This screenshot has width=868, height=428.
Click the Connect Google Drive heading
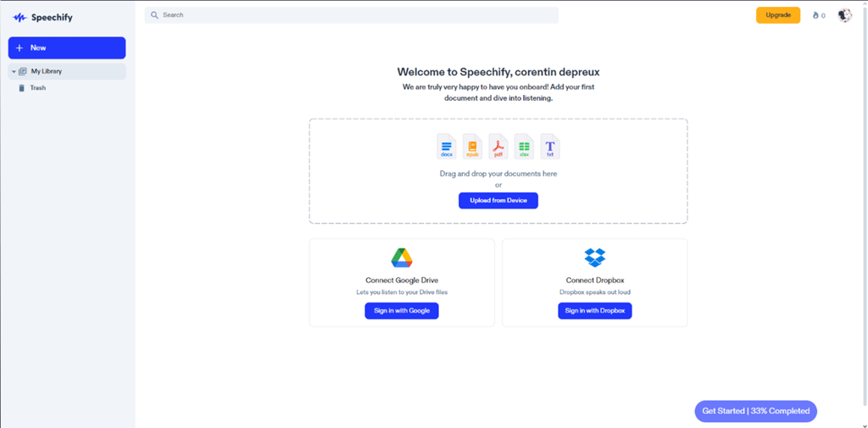402,281
